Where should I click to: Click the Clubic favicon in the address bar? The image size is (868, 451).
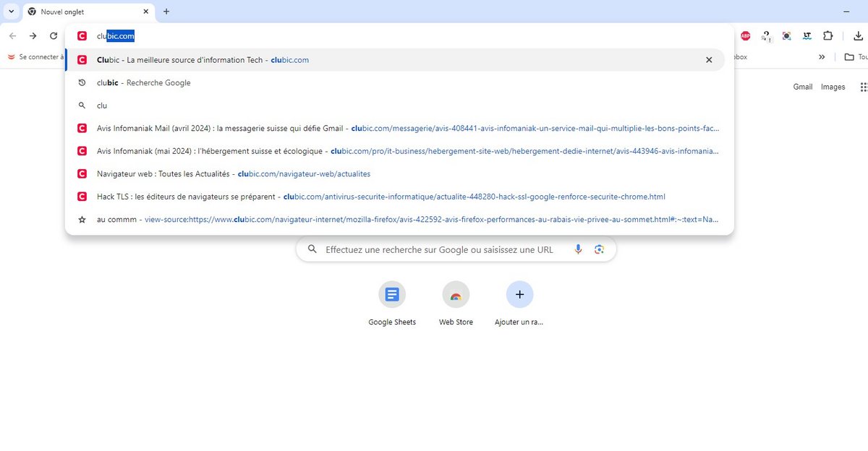[82, 36]
